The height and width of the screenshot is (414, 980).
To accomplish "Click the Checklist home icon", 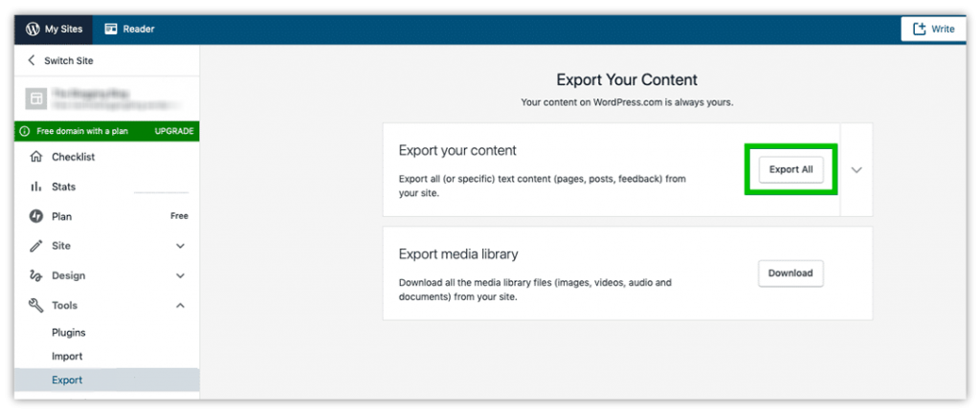I will tap(36, 157).
